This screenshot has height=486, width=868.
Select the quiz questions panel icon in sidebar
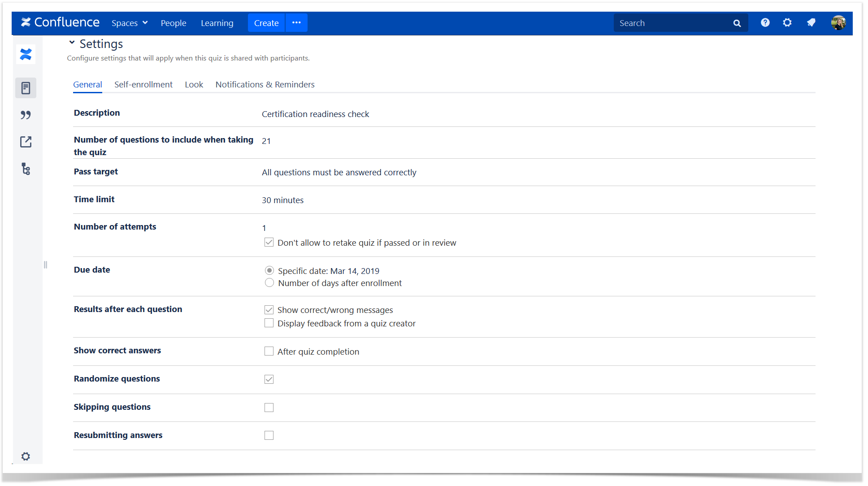click(26, 88)
